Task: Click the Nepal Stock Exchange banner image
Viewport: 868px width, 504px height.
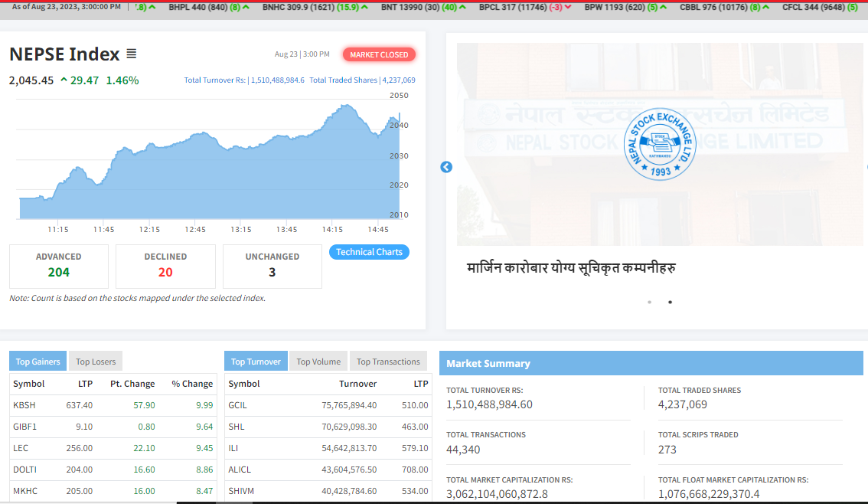Action: (659, 144)
